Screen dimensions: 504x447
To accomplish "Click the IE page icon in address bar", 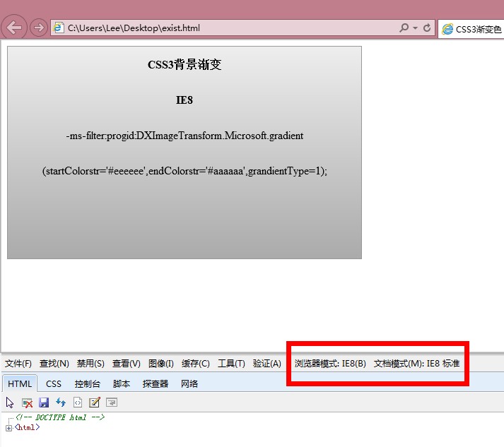I will 58,28.
